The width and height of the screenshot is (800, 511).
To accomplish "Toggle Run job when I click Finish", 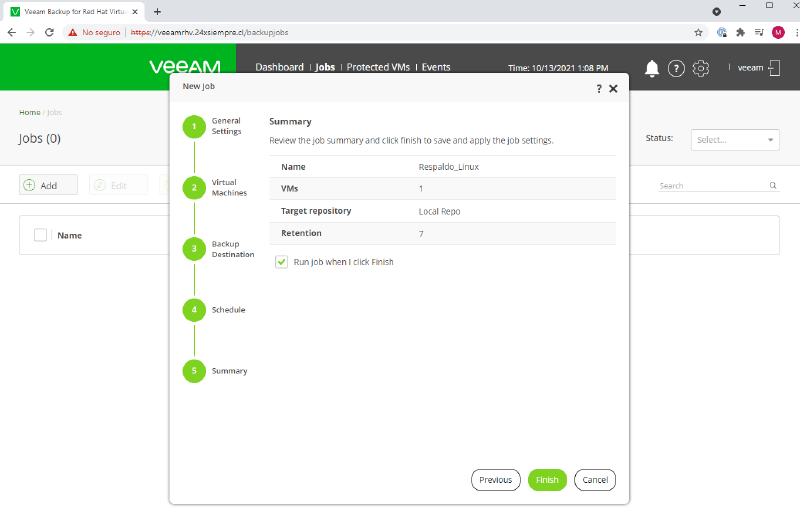I will pyautogui.click(x=282, y=262).
